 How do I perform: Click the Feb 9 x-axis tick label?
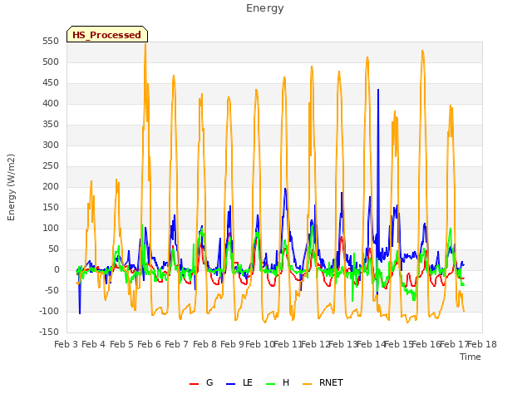[x=233, y=345]
